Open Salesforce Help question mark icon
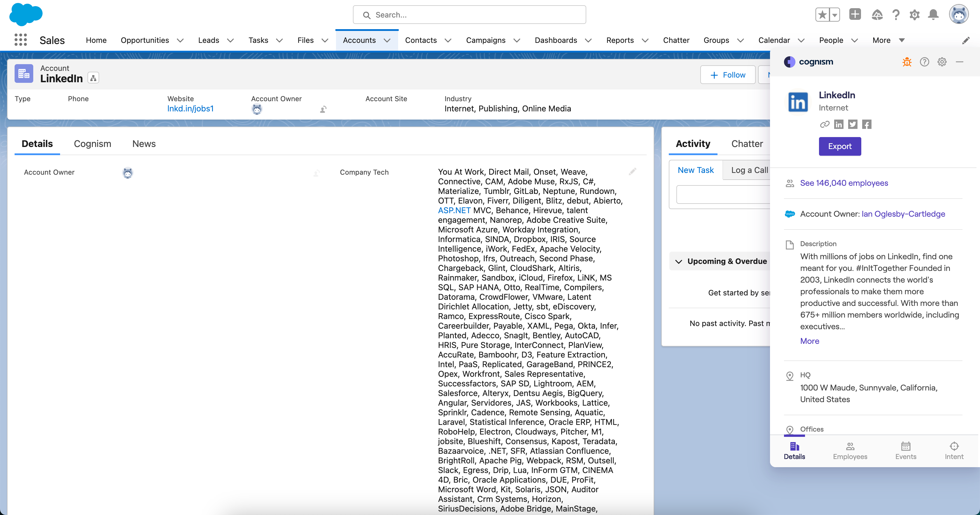The image size is (980, 515). click(x=896, y=15)
